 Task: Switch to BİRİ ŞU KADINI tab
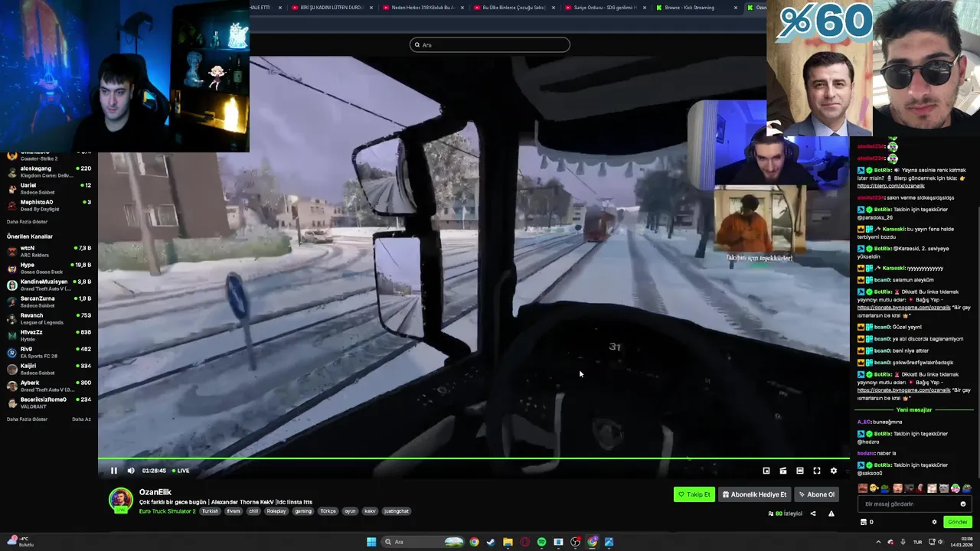tap(332, 8)
